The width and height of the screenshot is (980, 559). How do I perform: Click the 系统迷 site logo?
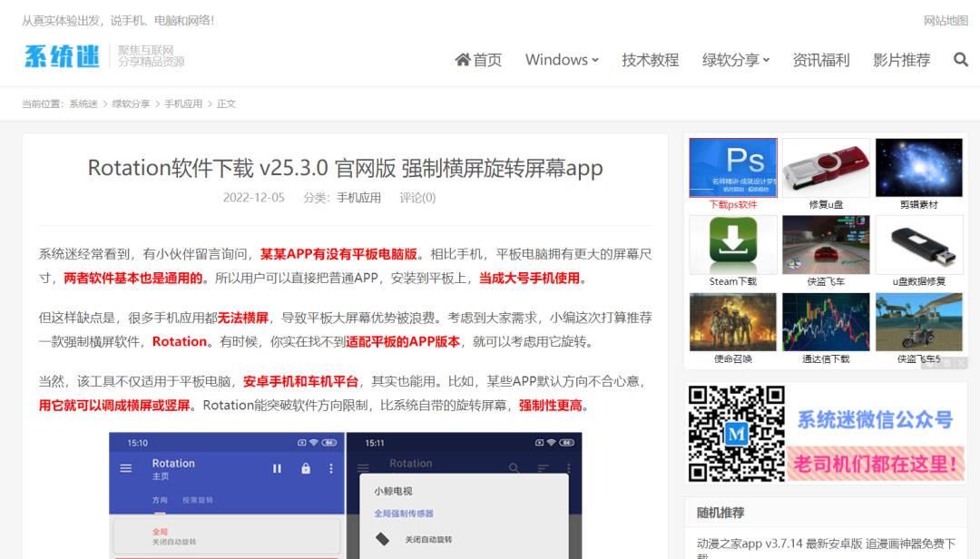62,56
